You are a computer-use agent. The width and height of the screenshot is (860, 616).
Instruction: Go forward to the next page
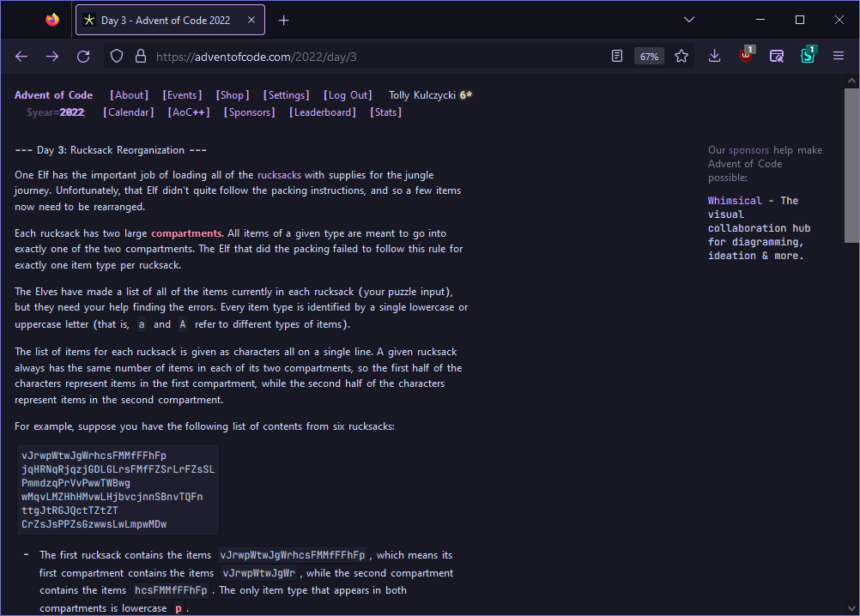[x=52, y=56]
